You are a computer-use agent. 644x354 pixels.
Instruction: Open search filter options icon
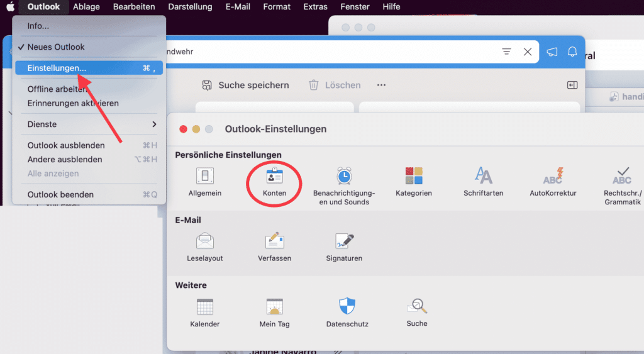[x=506, y=52]
